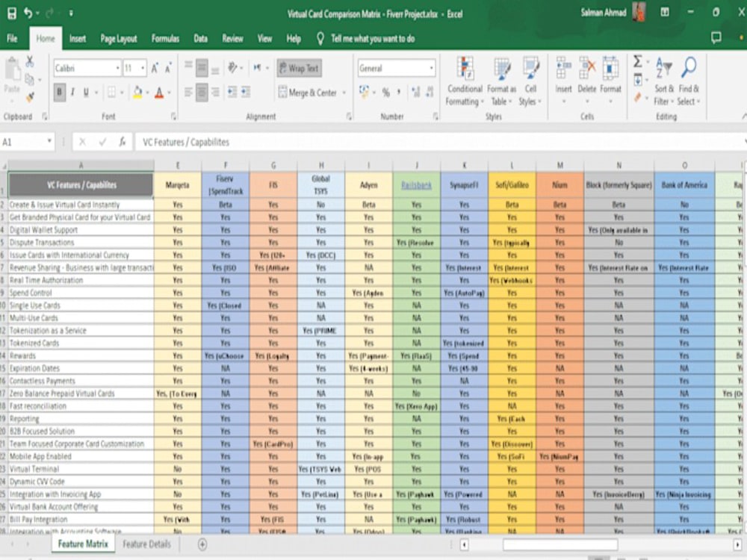Select column G header
The height and width of the screenshot is (560, 747).
click(273, 165)
